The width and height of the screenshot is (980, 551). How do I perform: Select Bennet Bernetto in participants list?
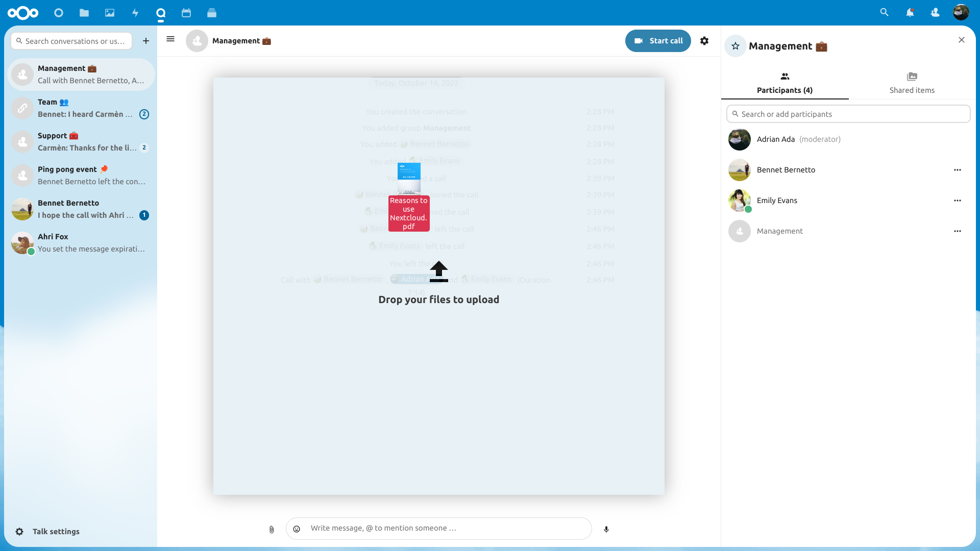(x=848, y=170)
